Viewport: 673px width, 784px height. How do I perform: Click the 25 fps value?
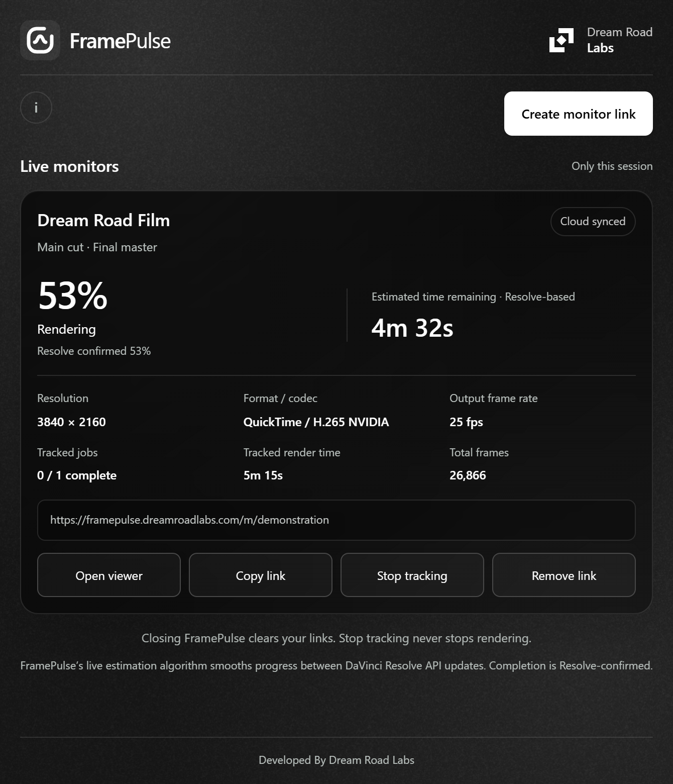coord(466,422)
